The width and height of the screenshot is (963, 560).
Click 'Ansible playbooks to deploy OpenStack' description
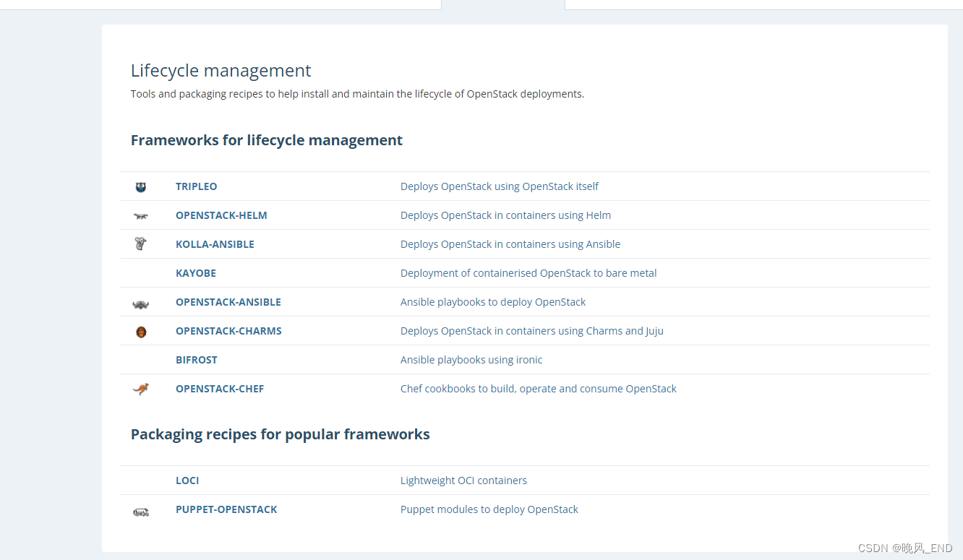point(493,302)
